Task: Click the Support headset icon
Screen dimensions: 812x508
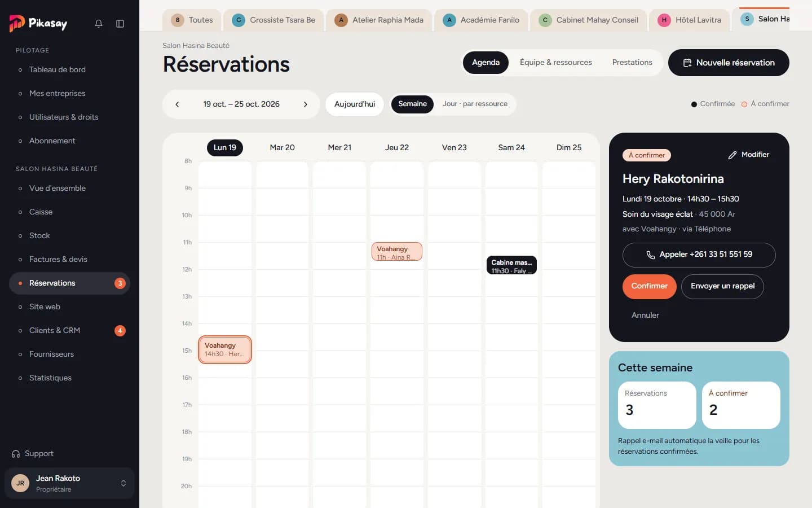Action: pos(16,454)
